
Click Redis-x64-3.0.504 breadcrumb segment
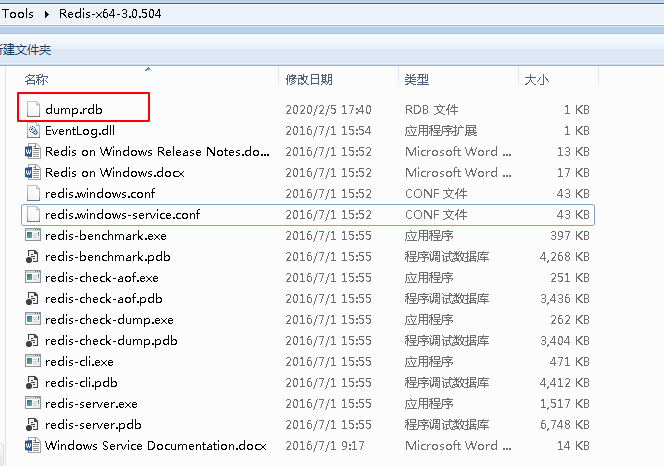[x=110, y=14]
